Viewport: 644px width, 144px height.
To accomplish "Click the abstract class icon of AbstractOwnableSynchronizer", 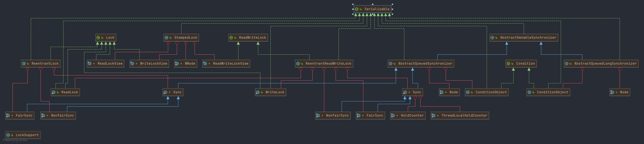I will pos(492,38).
